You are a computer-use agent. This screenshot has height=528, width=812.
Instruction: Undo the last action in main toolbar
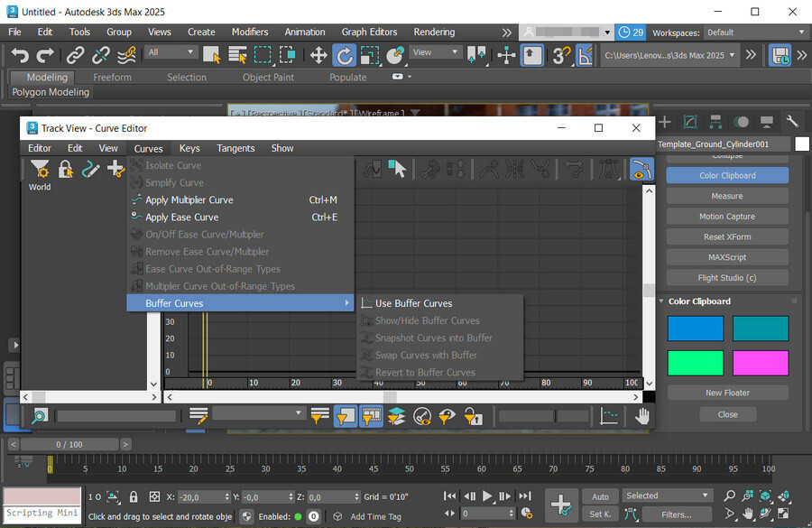click(20, 55)
